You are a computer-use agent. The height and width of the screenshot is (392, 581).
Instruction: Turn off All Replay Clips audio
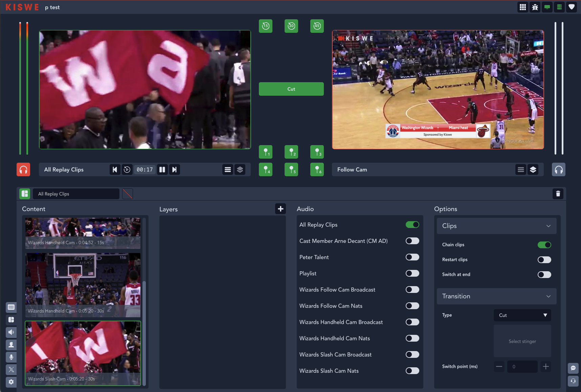pos(412,225)
